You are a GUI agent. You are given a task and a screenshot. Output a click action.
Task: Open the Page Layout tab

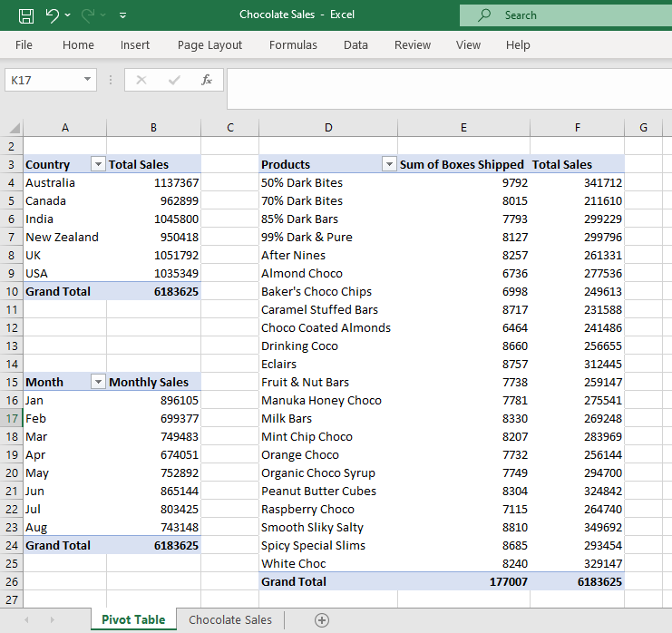[209, 45]
